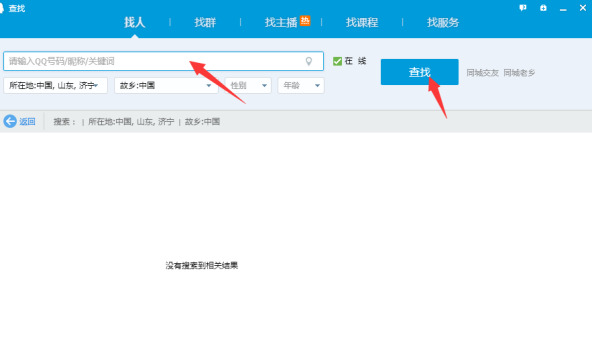The height and width of the screenshot is (364, 592).
Task: Click the 返回 link text
Action: 27,122
